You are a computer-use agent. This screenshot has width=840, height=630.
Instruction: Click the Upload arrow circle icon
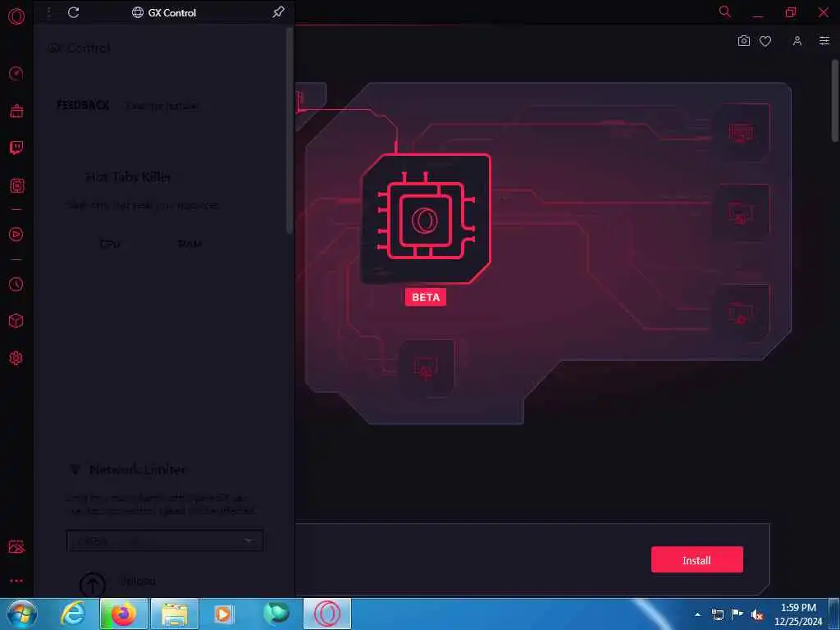tap(92, 585)
